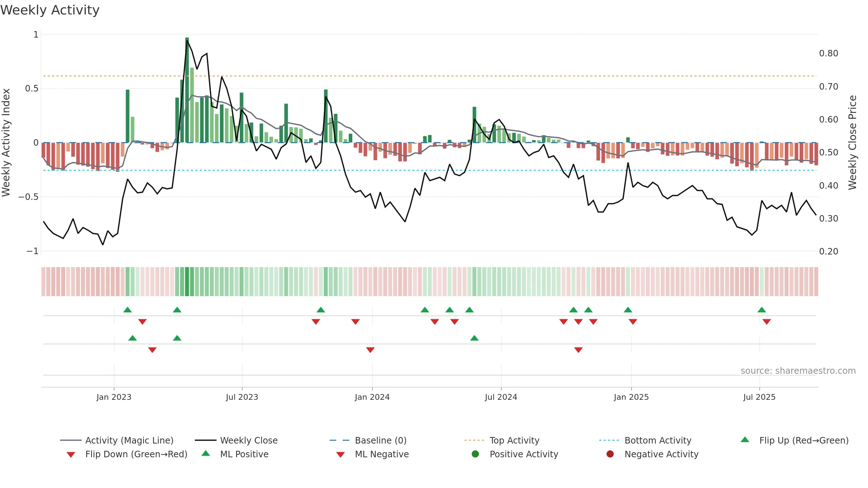Click the Jan 2024 x-axis label
Screen dimensions: 868x488
click(x=372, y=397)
